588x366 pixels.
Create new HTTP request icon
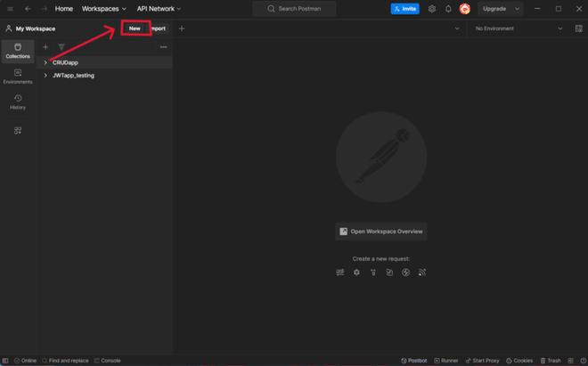point(340,272)
